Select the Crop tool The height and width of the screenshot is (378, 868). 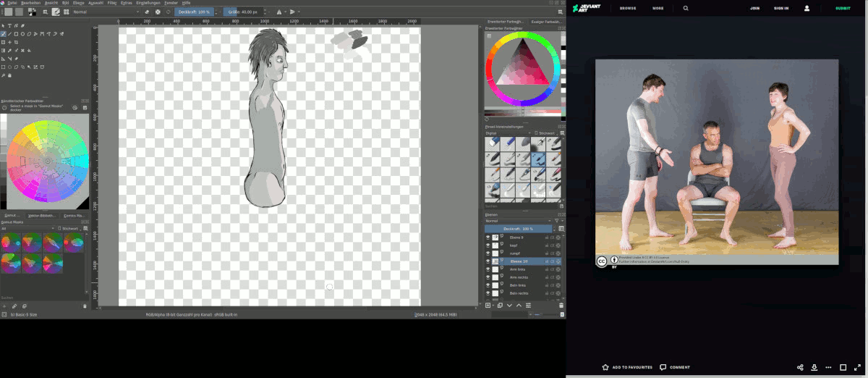click(x=16, y=42)
